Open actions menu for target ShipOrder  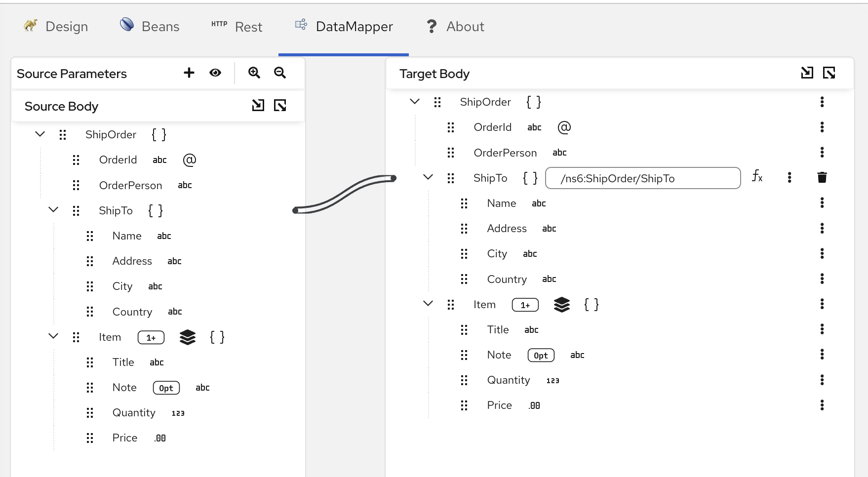point(822,102)
